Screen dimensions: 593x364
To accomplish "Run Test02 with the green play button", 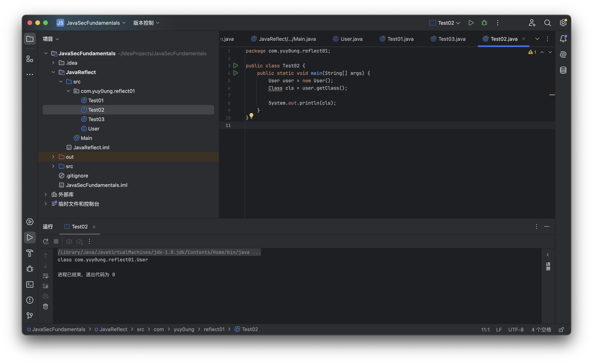I will click(x=471, y=23).
